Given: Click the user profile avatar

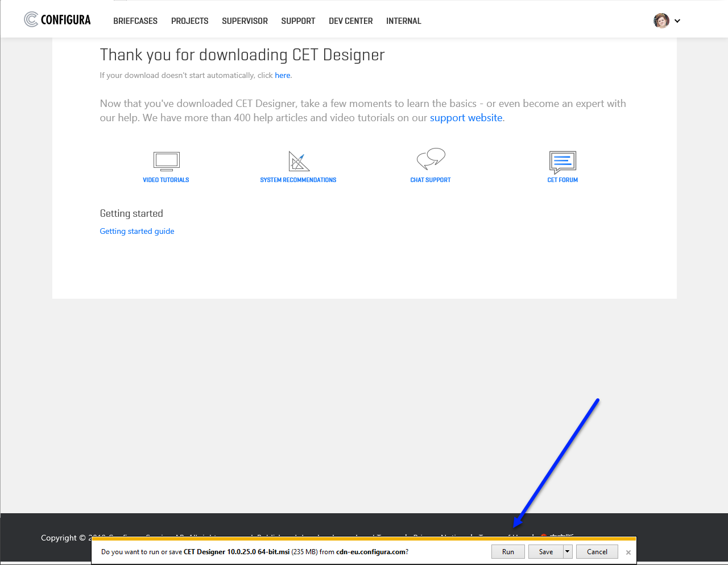Looking at the screenshot, I should click(x=661, y=21).
